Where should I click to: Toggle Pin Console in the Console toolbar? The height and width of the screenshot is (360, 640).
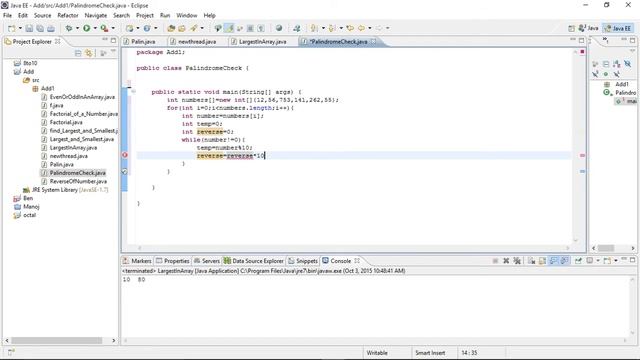point(578,261)
